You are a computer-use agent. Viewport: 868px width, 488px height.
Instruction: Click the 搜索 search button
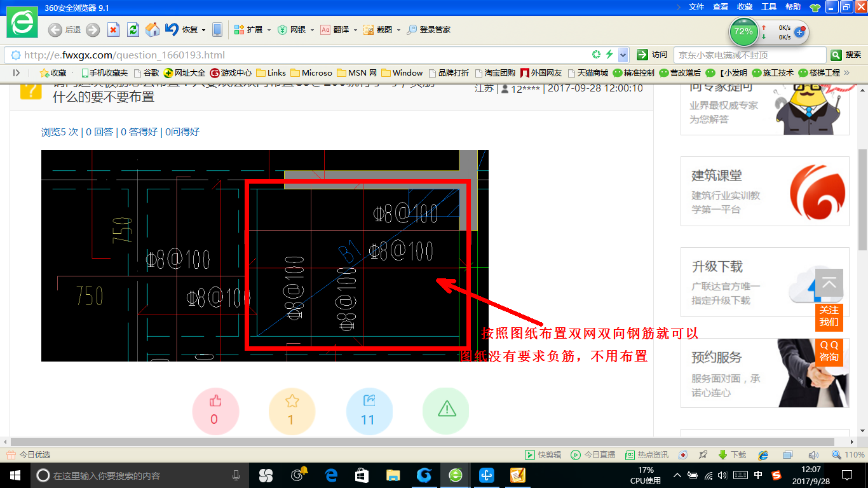[x=846, y=55]
